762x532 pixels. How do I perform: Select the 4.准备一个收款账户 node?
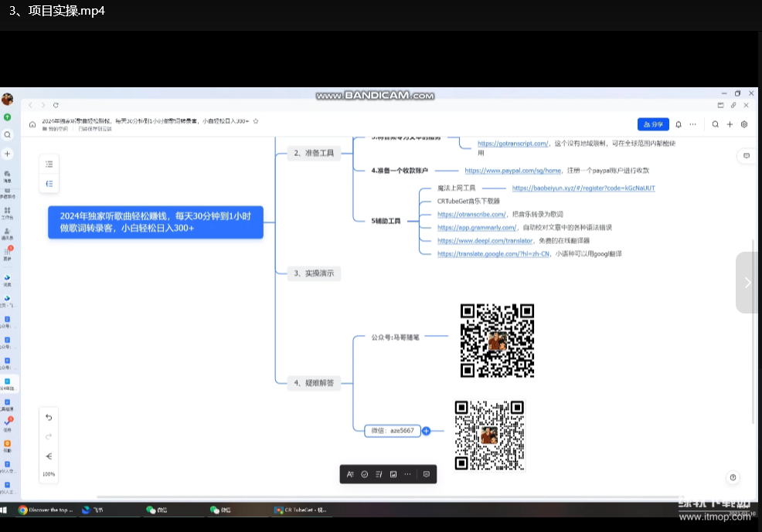400,171
